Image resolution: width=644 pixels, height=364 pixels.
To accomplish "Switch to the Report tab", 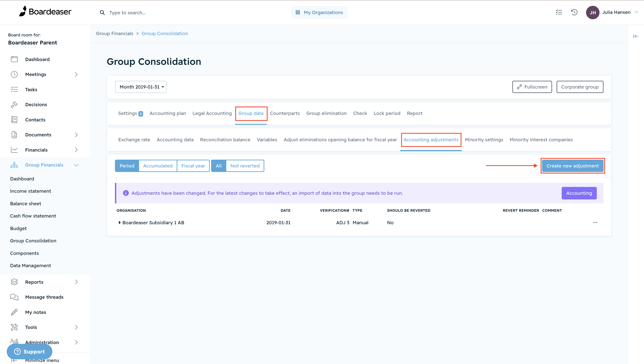I will [x=415, y=113].
